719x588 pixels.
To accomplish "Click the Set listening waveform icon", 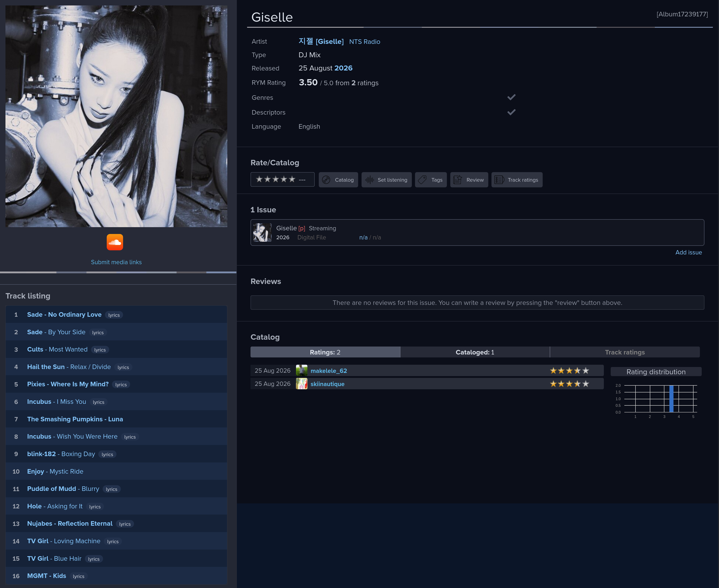I will point(370,180).
